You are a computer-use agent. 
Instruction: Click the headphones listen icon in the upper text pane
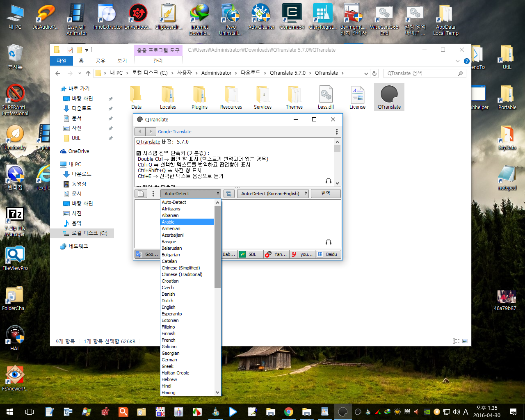pyautogui.click(x=328, y=181)
